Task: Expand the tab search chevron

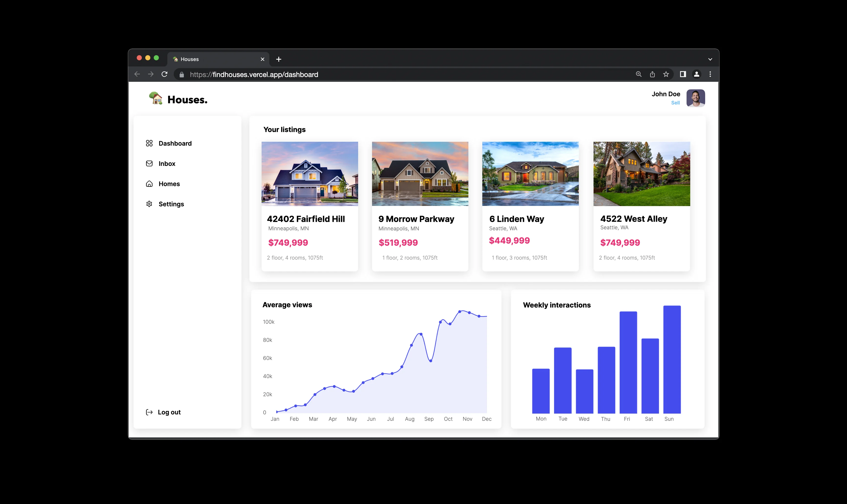Action: tap(710, 60)
